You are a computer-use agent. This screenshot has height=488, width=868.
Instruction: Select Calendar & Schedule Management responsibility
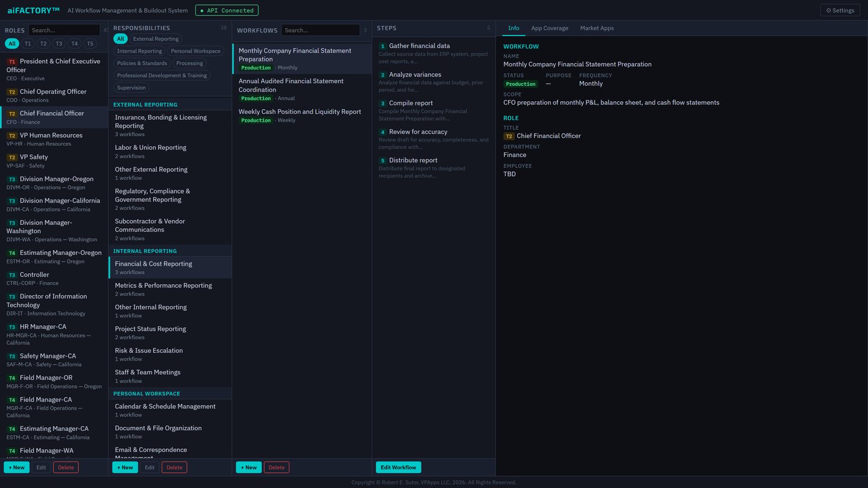coord(170,410)
